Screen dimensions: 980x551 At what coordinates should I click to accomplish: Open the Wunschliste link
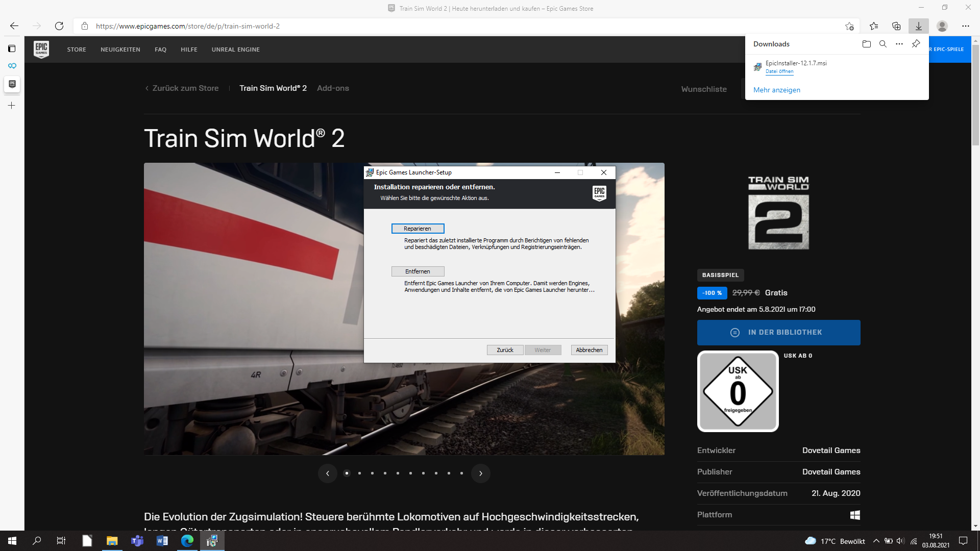click(x=704, y=89)
